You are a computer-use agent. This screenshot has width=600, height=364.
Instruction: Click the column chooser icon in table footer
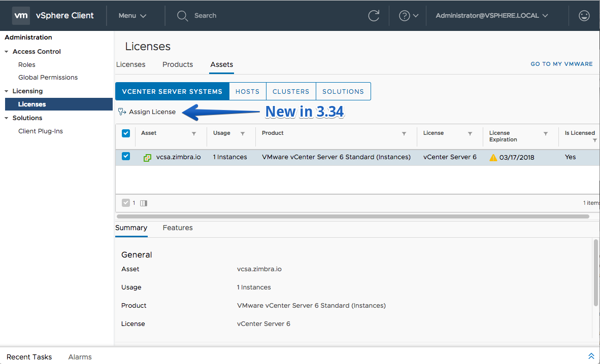pos(144,203)
